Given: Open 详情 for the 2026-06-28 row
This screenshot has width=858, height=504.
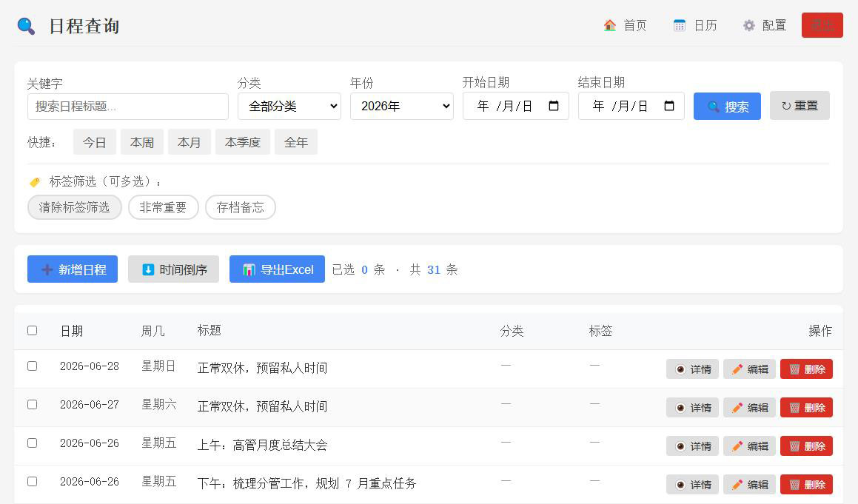Looking at the screenshot, I should [x=693, y=369].
